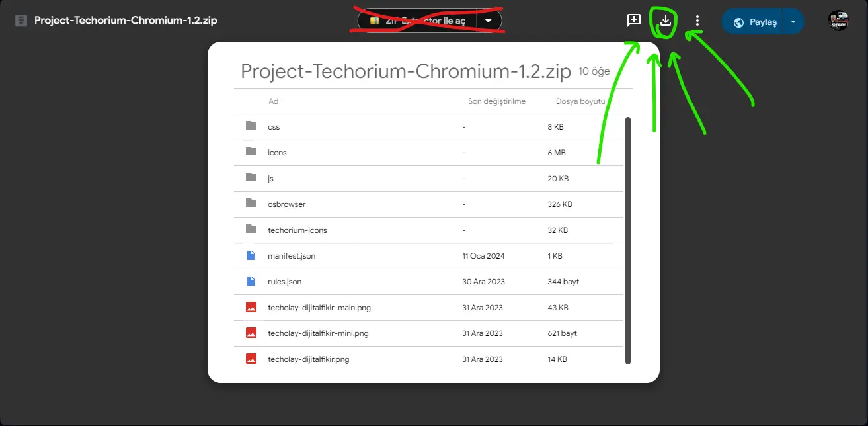868x426 pixels.
Task: Click the archive file icon beside the title
Action: pyautogui.click(x=21, y=21)
